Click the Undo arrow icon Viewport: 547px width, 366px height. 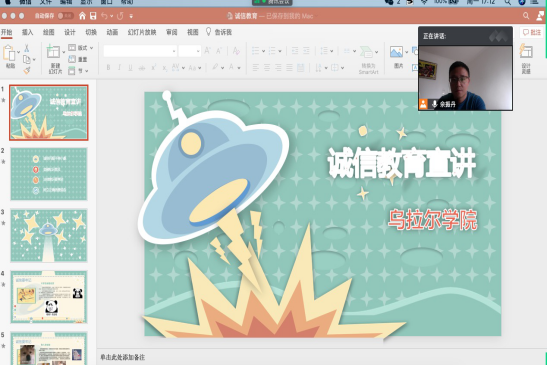coord(104,16)
